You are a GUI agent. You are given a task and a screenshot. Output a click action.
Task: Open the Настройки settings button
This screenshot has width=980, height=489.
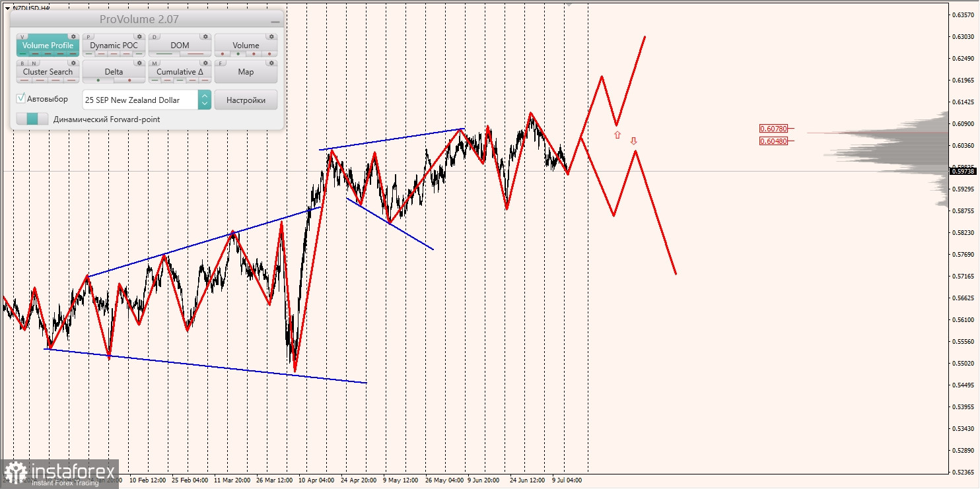coord(246,100)
